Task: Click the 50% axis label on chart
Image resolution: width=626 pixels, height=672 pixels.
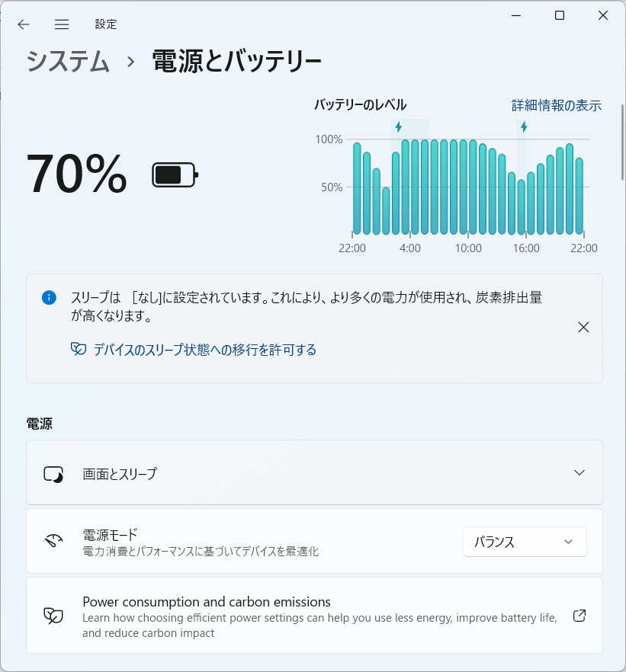Action: (x=332, y=187)
